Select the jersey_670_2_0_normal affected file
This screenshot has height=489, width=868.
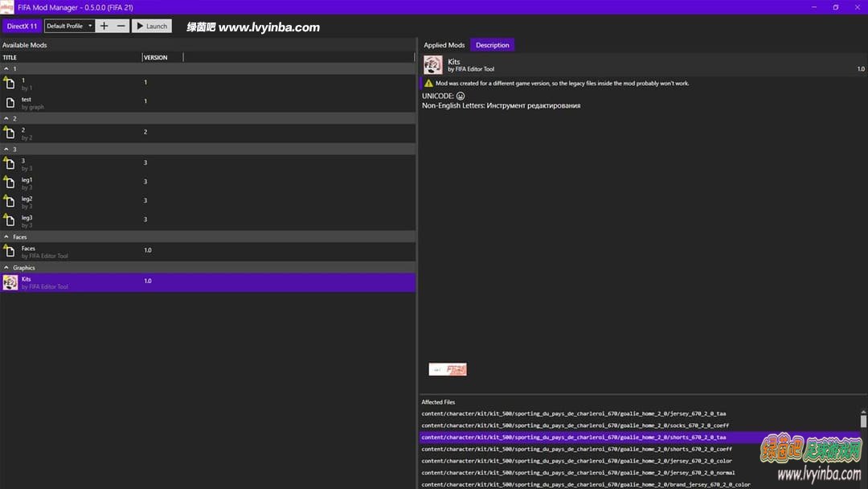[x=578, y=473]
